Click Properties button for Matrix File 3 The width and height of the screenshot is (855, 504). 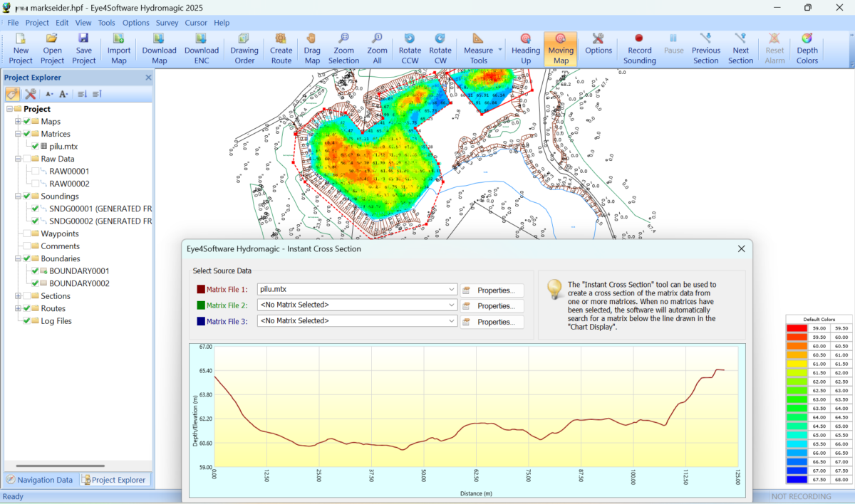(x=492, y=322)
